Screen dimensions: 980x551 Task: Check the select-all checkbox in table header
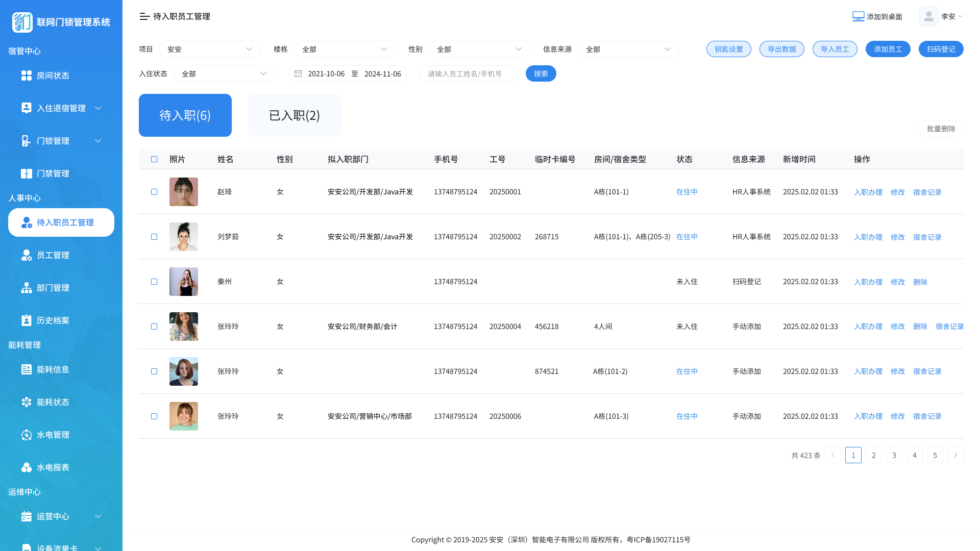[154, 159]
